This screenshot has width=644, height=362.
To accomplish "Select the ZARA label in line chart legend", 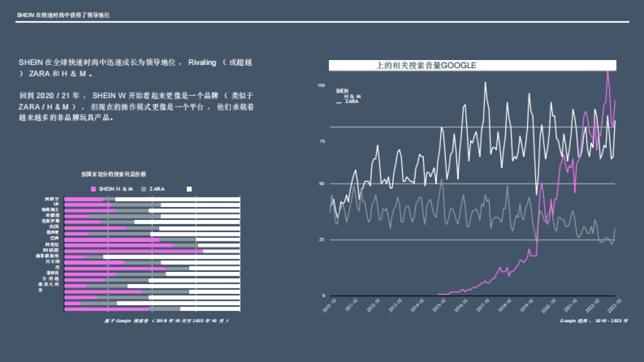I will click(x=352, y=101).
